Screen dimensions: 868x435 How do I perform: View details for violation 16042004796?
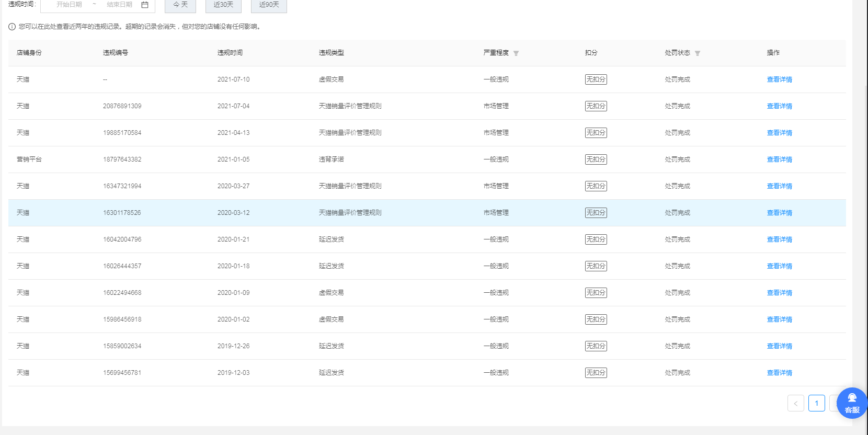pos(779,239)
